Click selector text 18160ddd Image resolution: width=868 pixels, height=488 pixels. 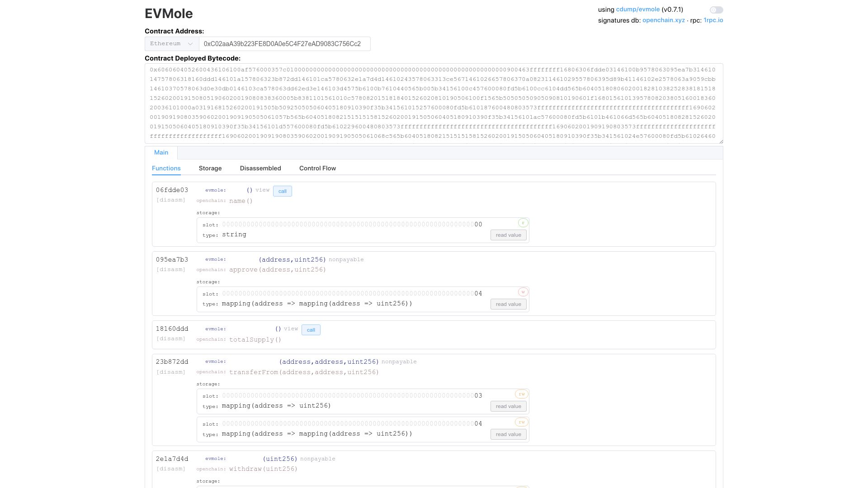[x=172, y=329]
